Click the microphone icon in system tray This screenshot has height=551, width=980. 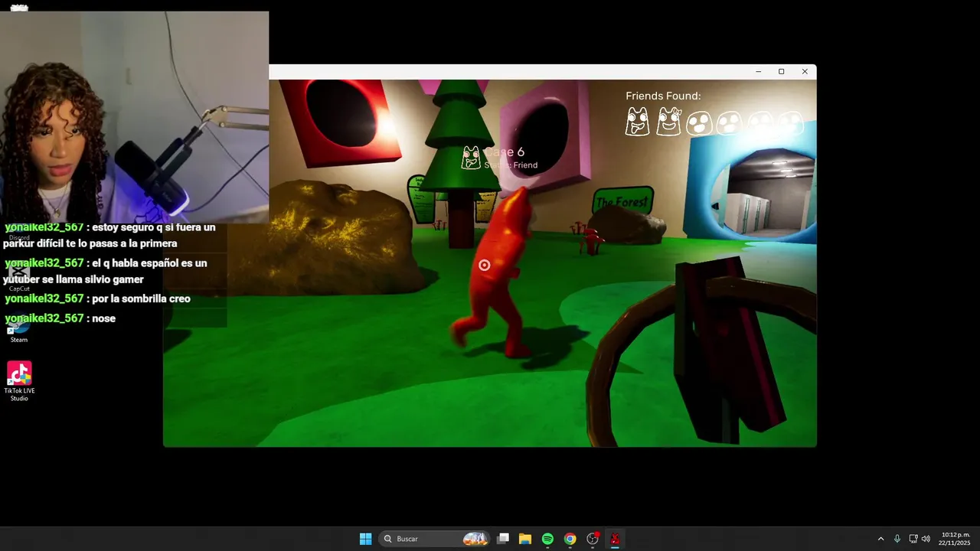897,539
